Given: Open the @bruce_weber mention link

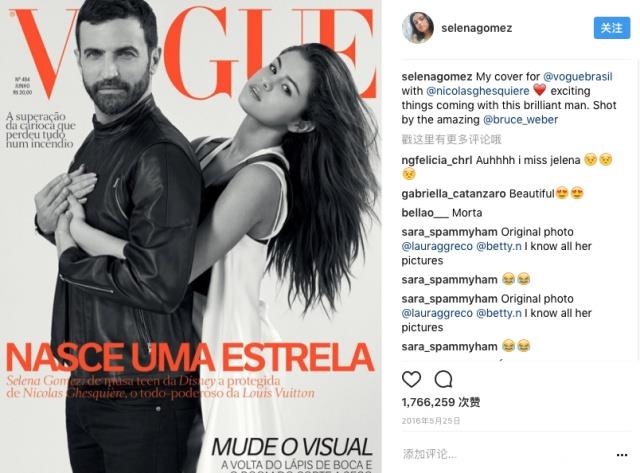Looking at the screenshot, I should click(x=520, y=120).
